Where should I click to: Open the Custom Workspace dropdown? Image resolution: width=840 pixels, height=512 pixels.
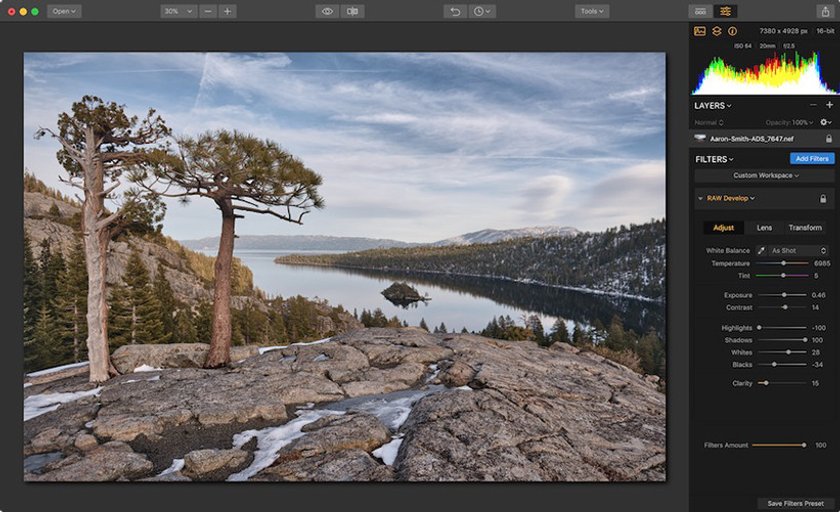coord(765,175)
